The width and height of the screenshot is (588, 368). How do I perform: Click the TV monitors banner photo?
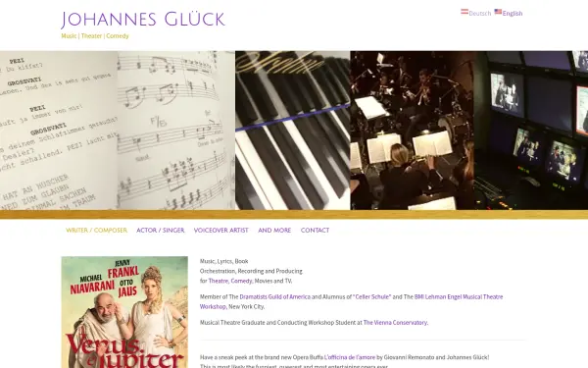(531, 131)
